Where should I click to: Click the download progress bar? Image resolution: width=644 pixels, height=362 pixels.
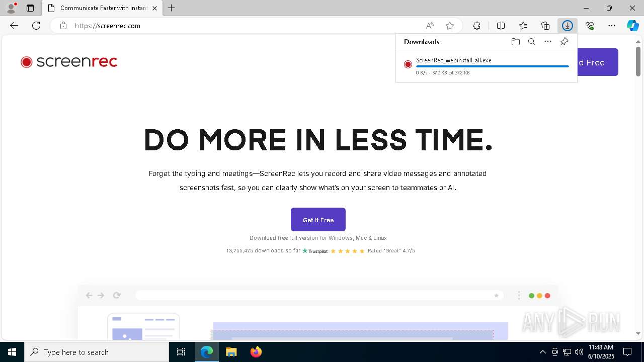click(492, 66)
